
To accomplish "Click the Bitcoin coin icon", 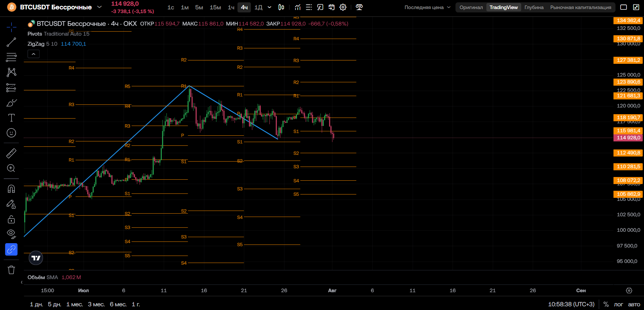I will tap(12, 7).
